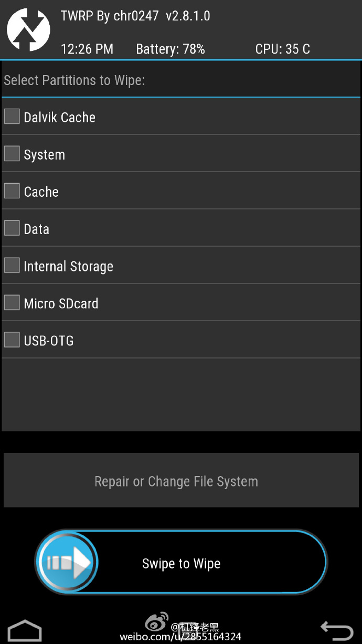Select the System partition for wiping
Image resolution: width=362 pixels, height=644 pixels.
coord(12,153)
